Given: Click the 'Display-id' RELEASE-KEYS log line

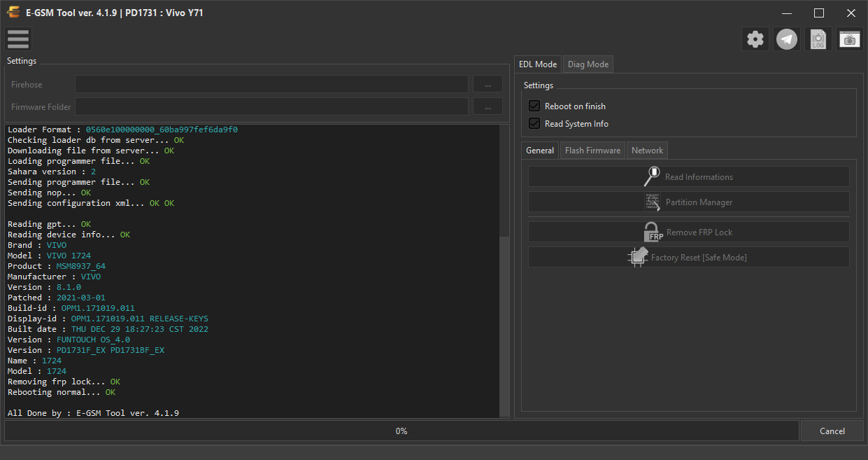Looking at the screenshot, I should 108,319.
